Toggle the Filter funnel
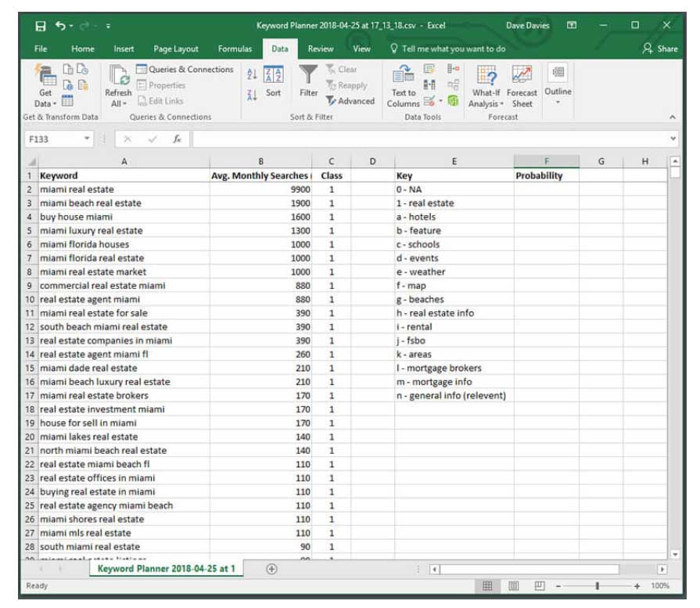700x608 pixels. pyautogui.click(x=308, y=81)
